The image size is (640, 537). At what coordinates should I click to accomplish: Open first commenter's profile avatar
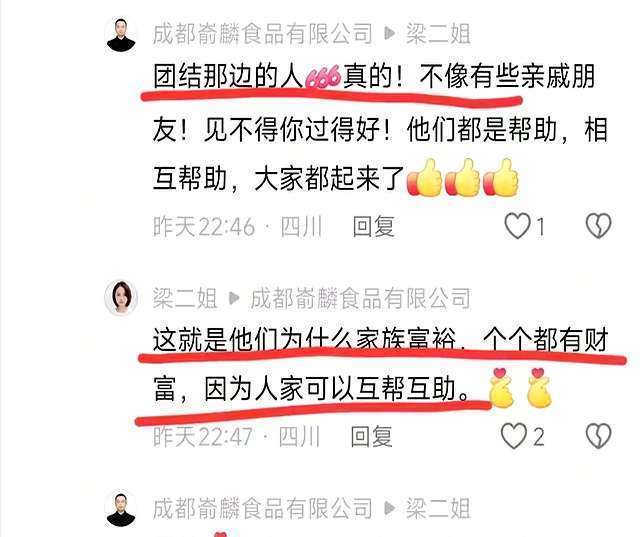(x=121, y=35)
